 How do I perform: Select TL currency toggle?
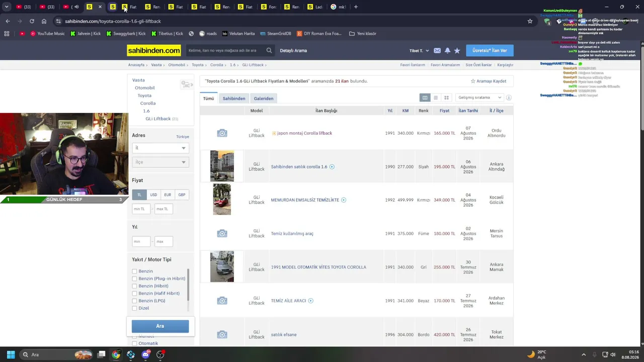point(139,195)
